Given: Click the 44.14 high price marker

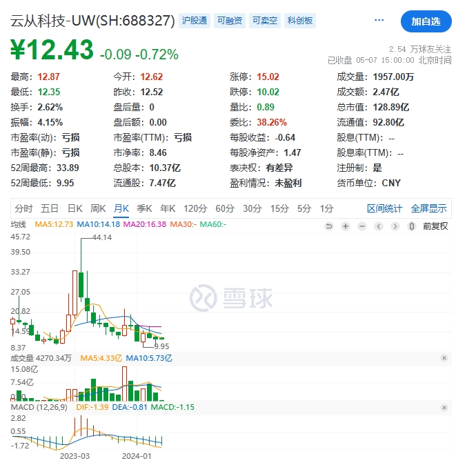Looking at the screenshot, I should click(102, 237).
